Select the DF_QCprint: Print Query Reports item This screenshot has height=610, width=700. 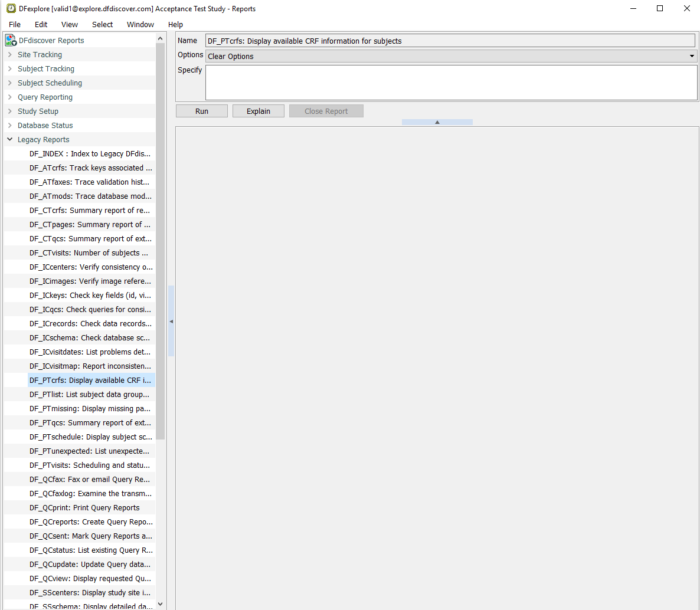point(84,508)
